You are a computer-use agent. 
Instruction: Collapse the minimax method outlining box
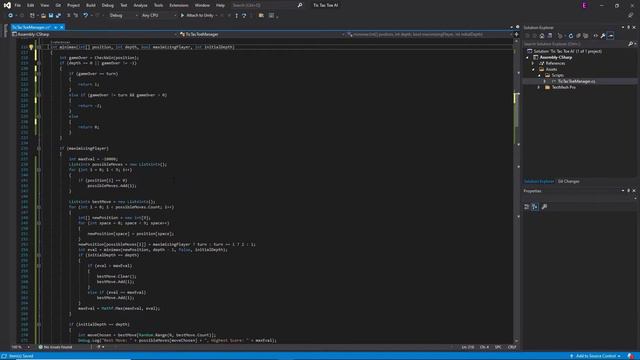pos(39,47)
